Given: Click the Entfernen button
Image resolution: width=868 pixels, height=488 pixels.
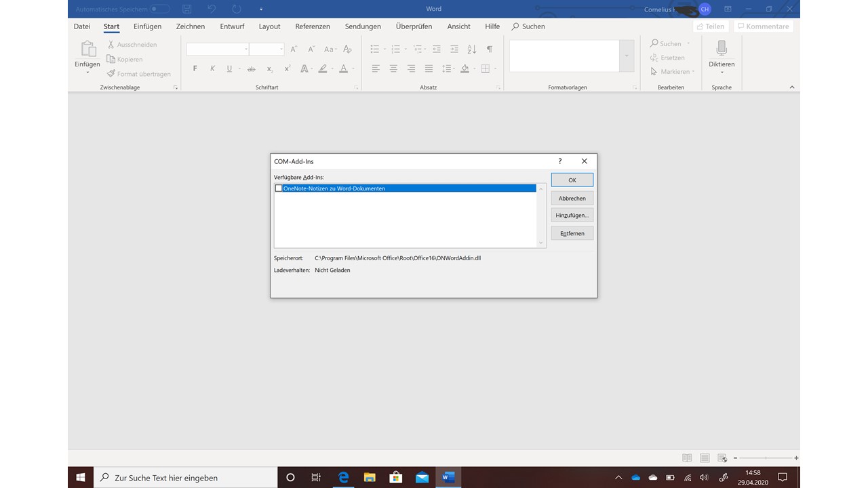Looking at the screenshot, I should [x=572, y=233].
